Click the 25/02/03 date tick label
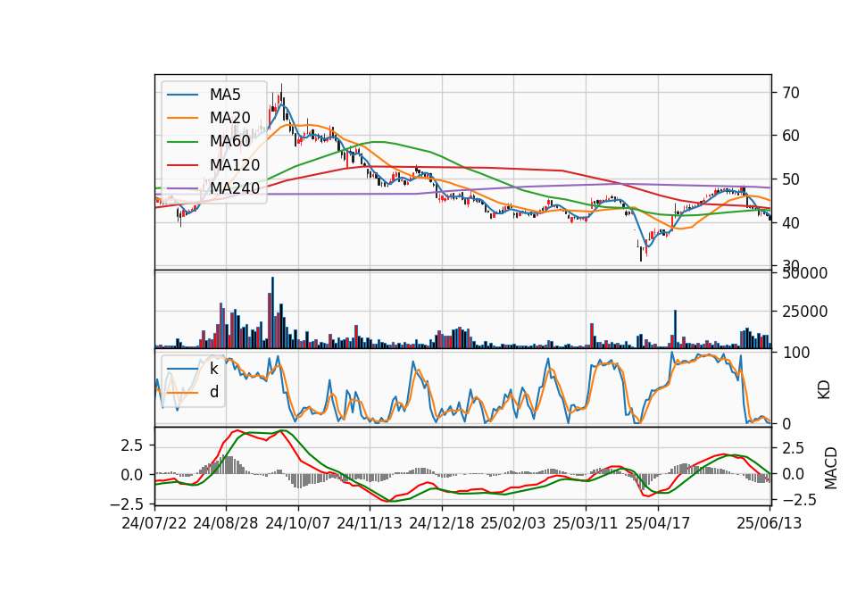The height and width of the screenshot is (616, 857). pyautogui.click(x=513, y=523)
